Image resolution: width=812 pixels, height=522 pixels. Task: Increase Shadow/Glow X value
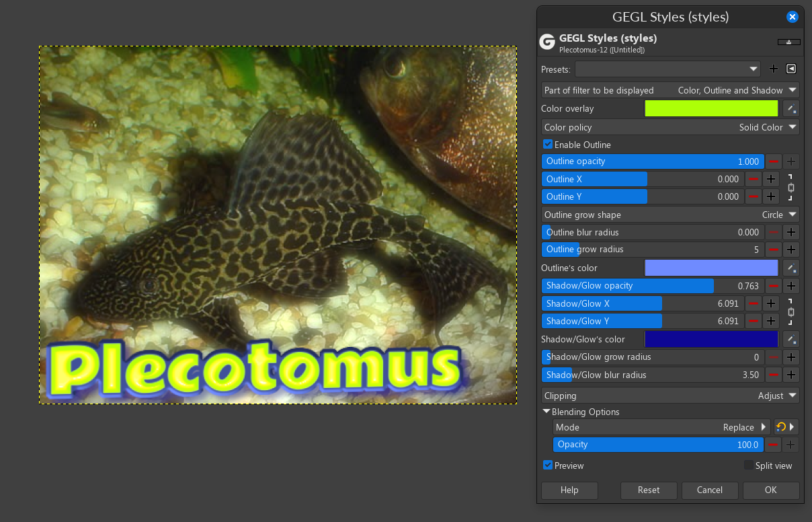[x=771, y=303]
